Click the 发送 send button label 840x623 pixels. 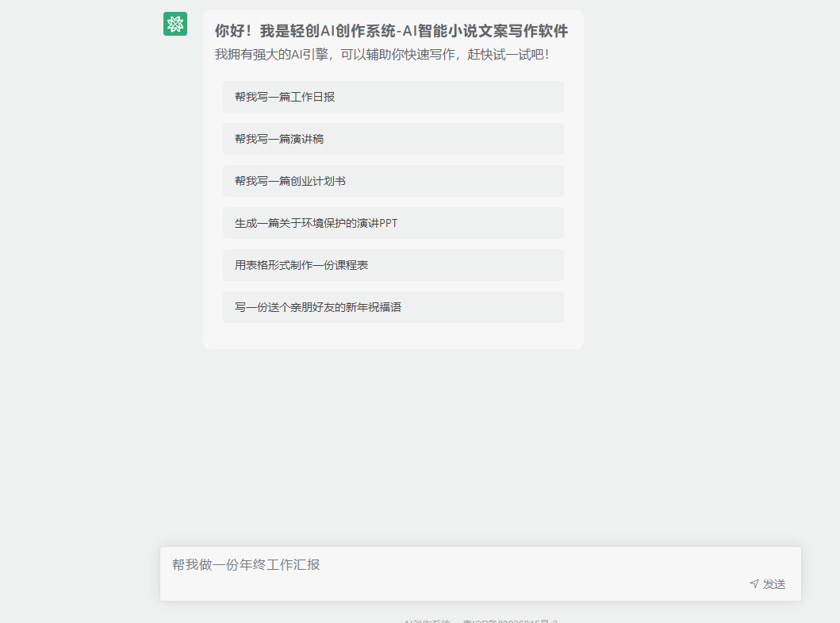click(774, 584)
